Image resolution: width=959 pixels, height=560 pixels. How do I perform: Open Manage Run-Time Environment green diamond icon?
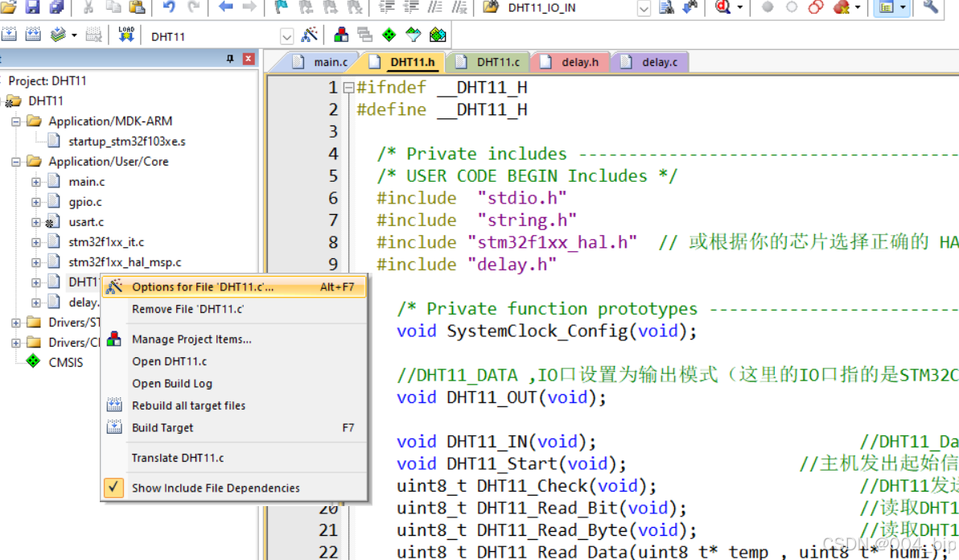coord(389,35)
